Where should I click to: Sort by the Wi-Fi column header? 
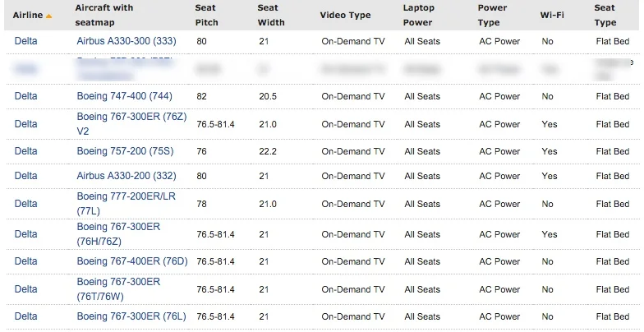(x=552, y=15)
